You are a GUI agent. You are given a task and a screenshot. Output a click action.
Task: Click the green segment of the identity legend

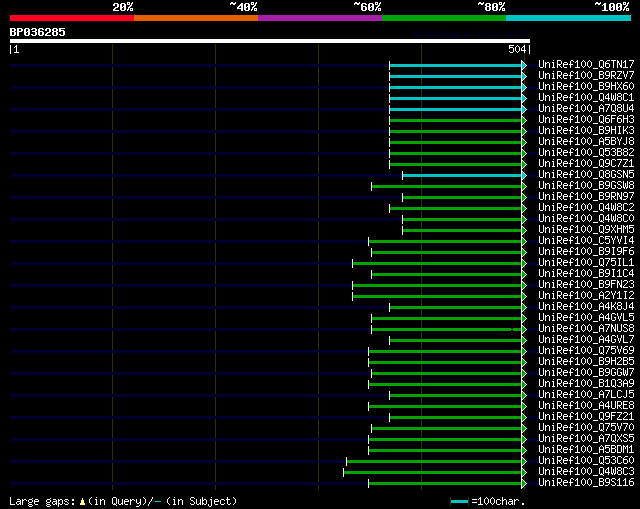pos(444,18)
